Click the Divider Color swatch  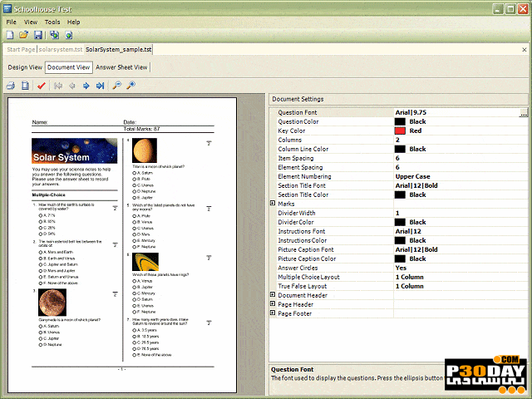coord(400,222)
